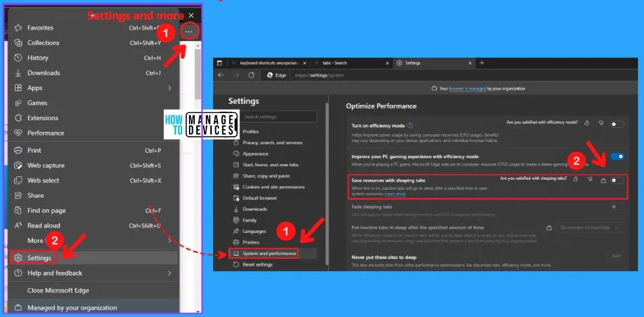Close the Settings tab
This screenshot has height=317, width=644.
[471, 63]
